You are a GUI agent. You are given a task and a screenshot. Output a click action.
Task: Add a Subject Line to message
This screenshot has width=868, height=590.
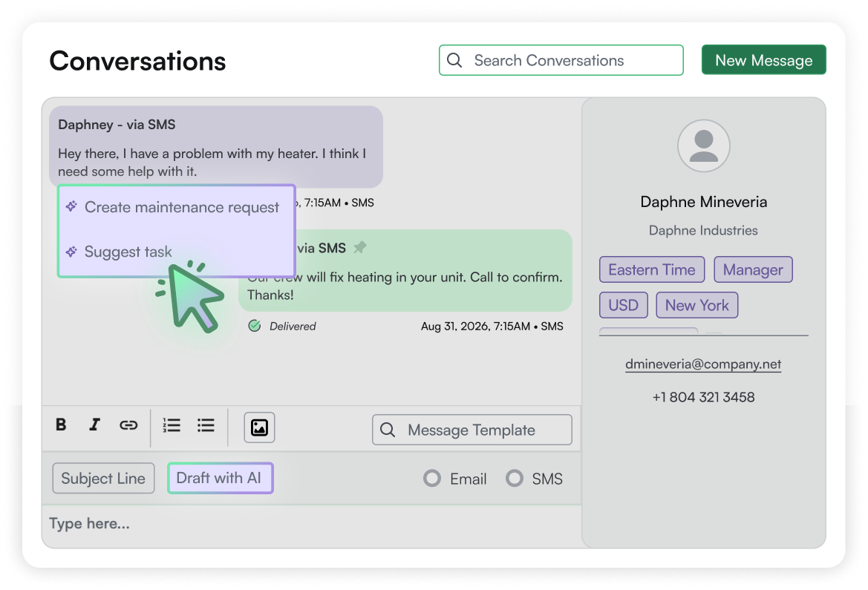coord(103,479)
